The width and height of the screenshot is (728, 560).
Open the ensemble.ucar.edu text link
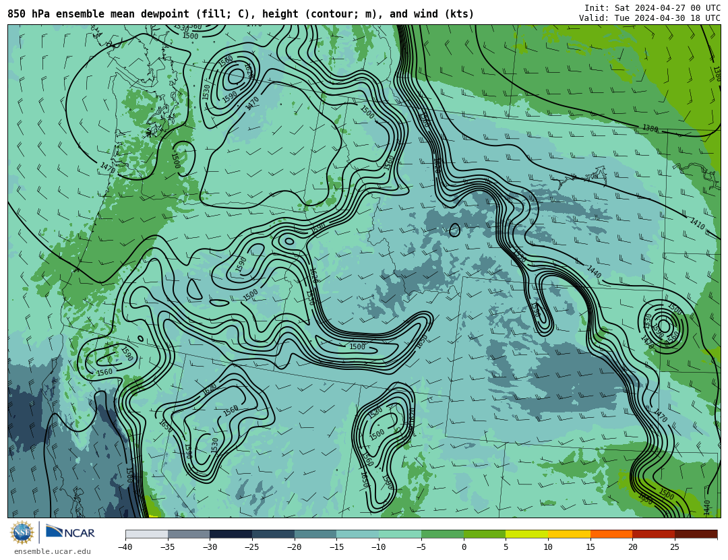pos(53,552)
